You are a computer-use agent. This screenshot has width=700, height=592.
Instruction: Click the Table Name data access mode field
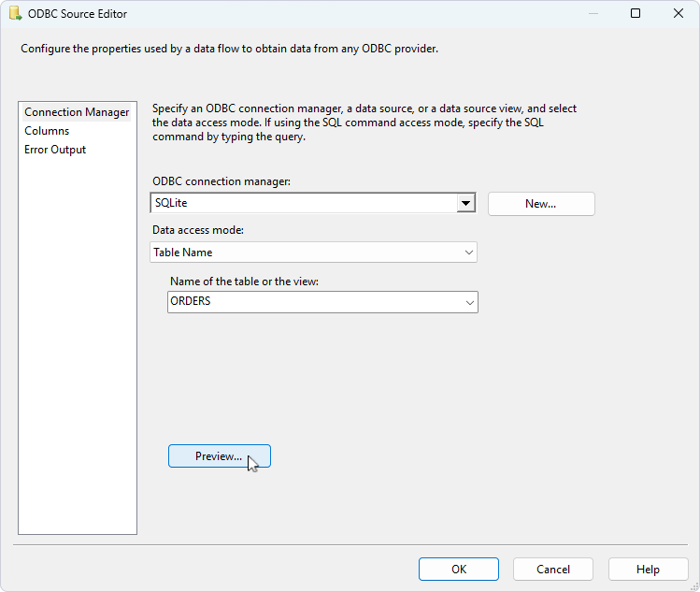click(x=303, y=253)
